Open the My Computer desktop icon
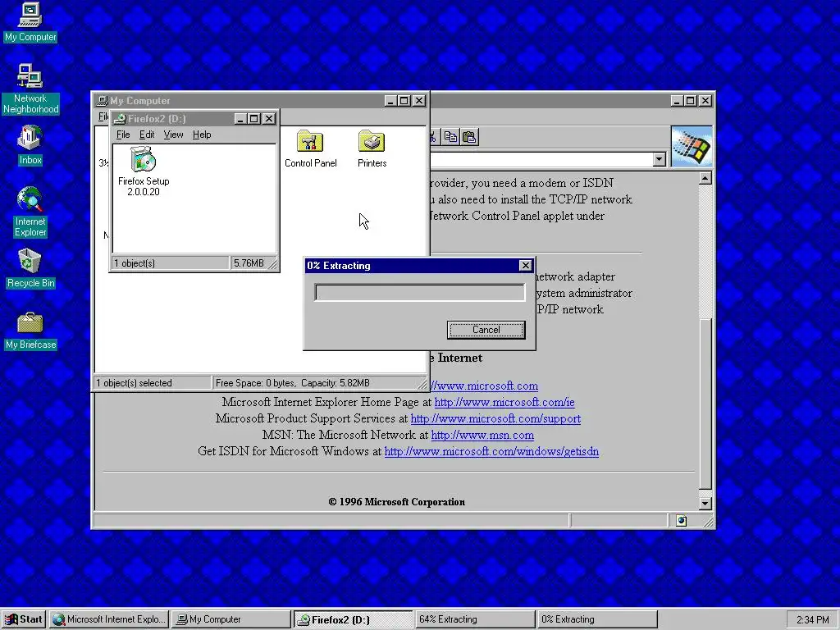Screen dimensions: 840x630 [30, 22]
